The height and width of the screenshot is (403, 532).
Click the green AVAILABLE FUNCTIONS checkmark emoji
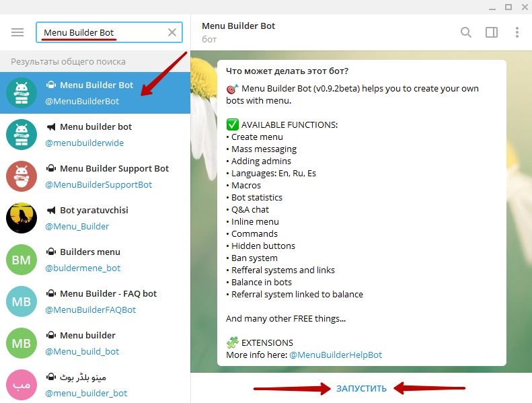pyautogui.click(x=233, y=124)
